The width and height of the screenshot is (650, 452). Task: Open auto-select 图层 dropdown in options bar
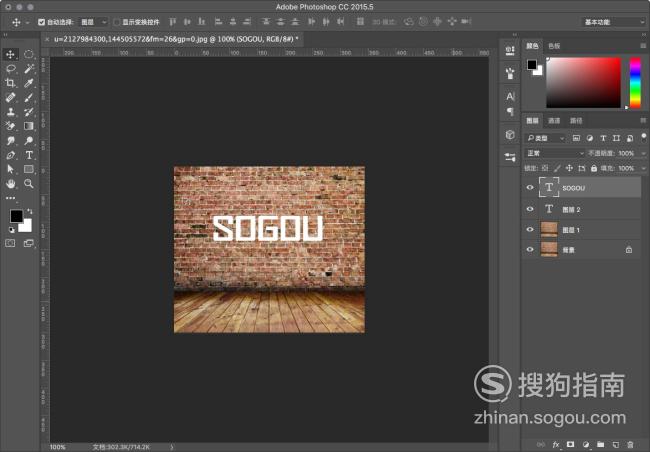coord(93,22)
